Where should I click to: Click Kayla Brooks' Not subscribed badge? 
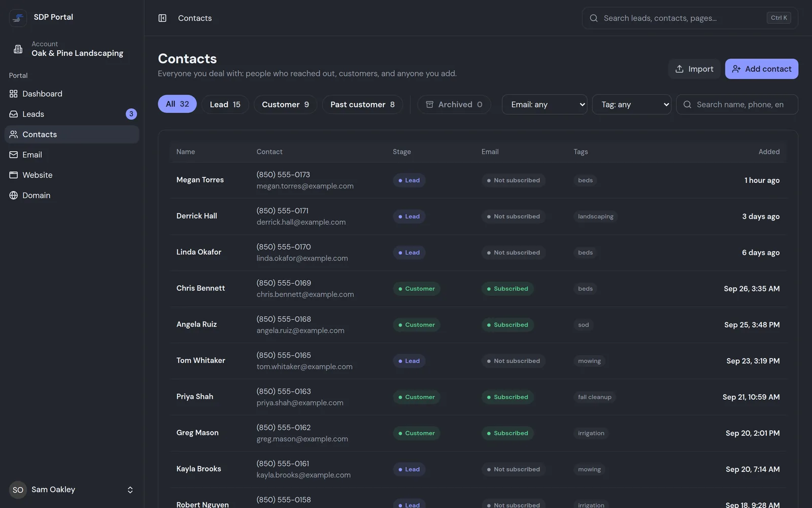[x=514, y=469]
